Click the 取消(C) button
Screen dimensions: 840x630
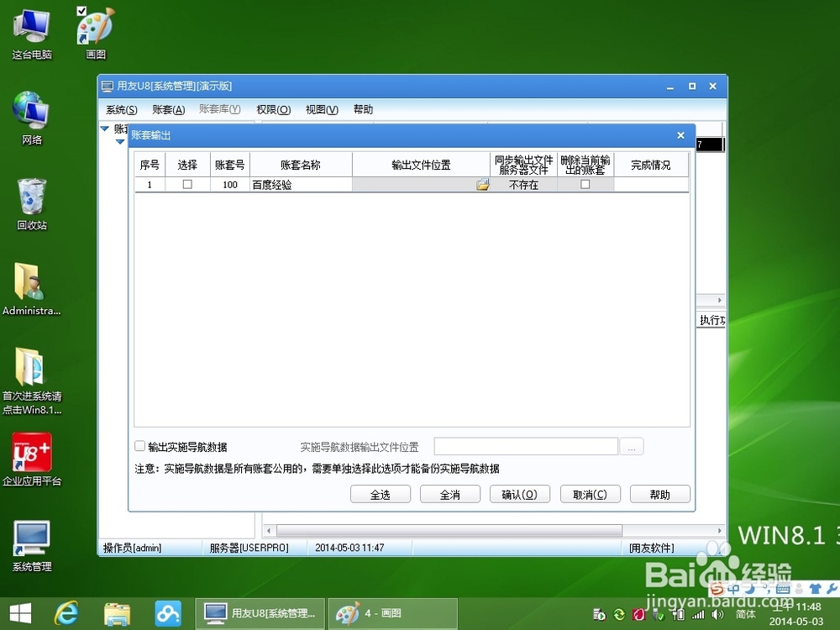click(590, 495)
